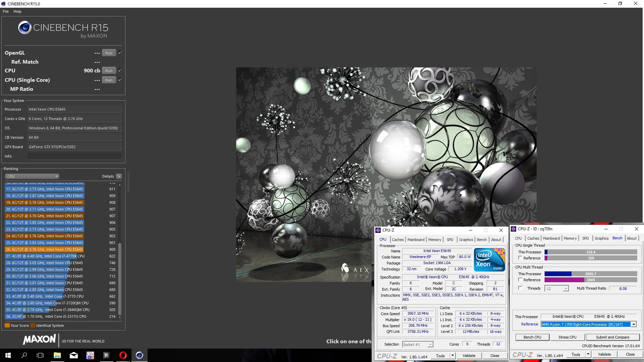Screen dimensions: 644x362
Task: Click Close button in left CPU-Z window
Action: coord(494,356)
